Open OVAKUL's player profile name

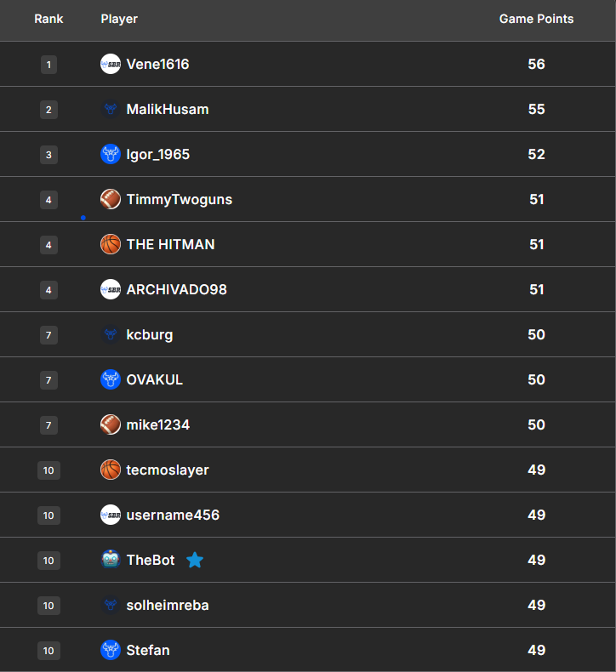[155, 379]
